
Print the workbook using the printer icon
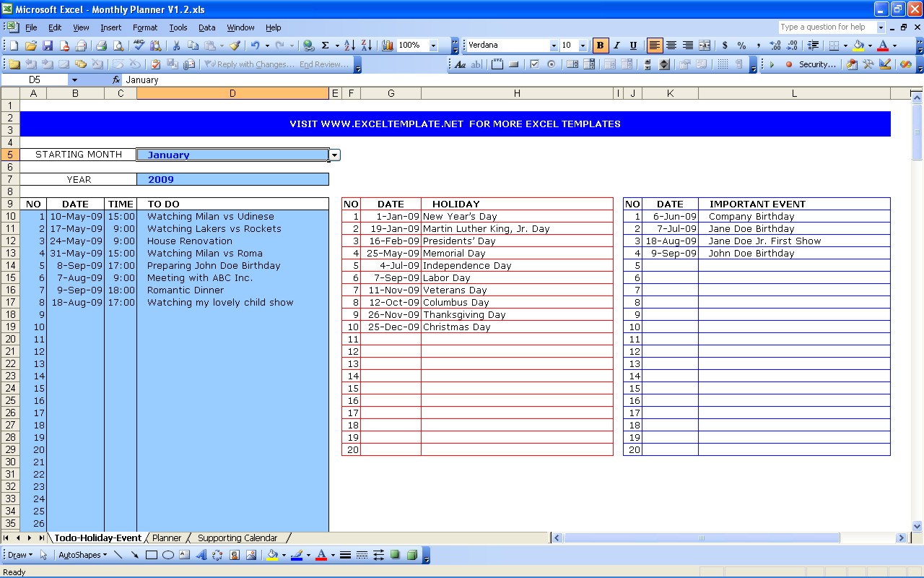[102, 46]
